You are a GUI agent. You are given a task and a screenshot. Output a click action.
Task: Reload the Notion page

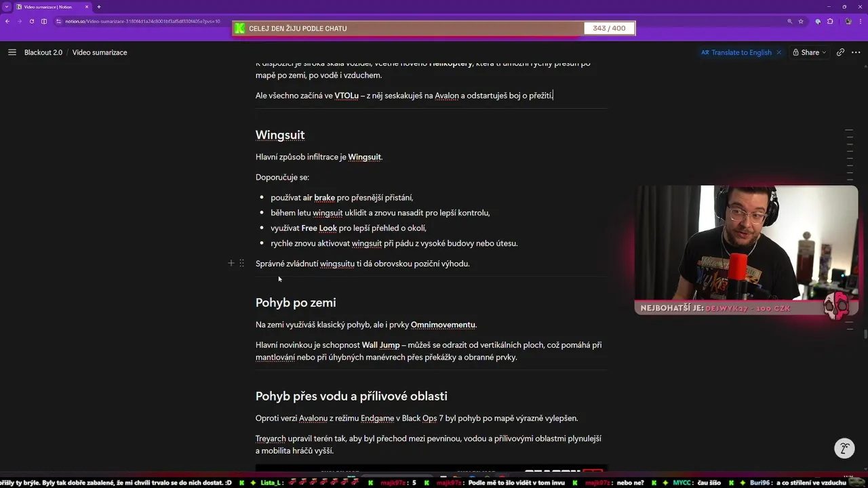[32, 21]
